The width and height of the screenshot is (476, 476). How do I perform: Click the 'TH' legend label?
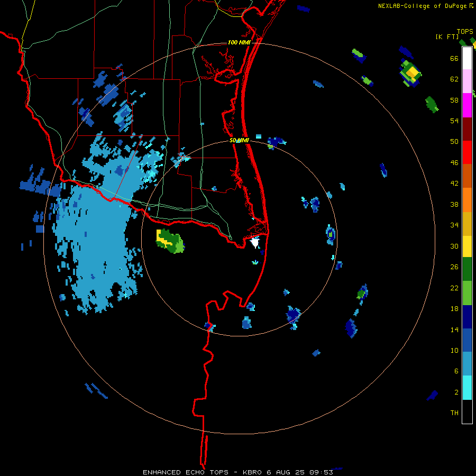point(454,413)
